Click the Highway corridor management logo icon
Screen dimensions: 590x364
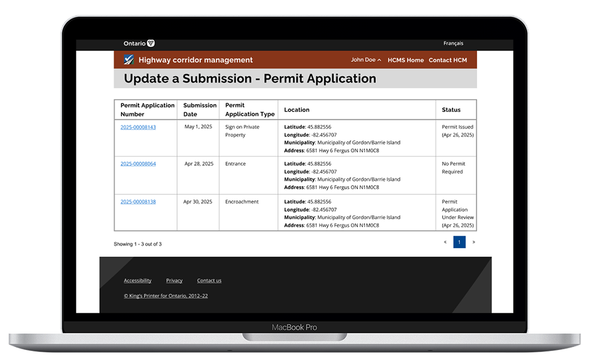click(x=129, y=60)
